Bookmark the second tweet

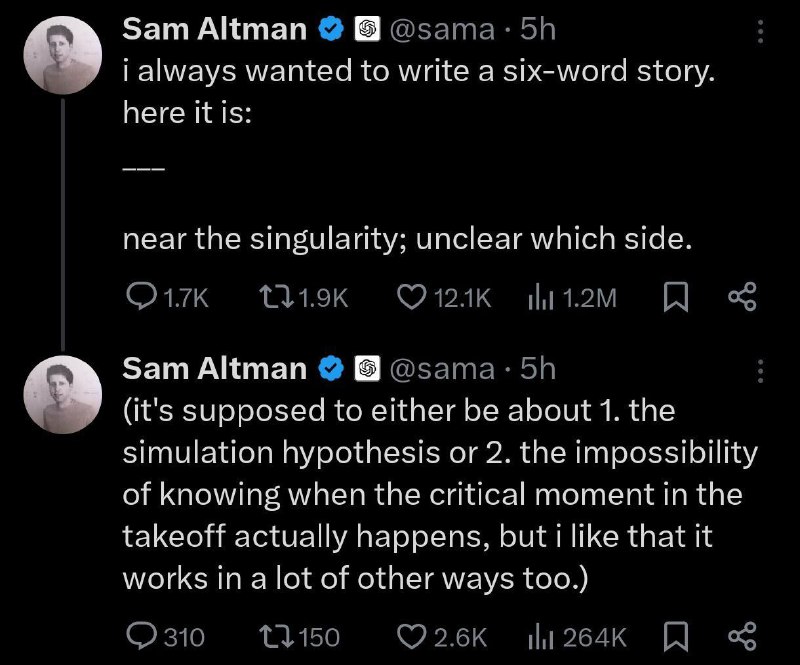[676, 638]
